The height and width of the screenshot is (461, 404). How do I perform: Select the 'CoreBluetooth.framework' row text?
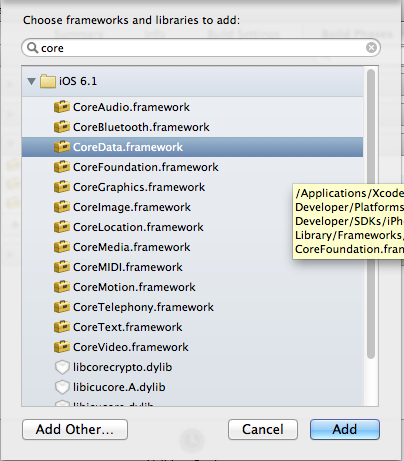click(x=141, y=127)
